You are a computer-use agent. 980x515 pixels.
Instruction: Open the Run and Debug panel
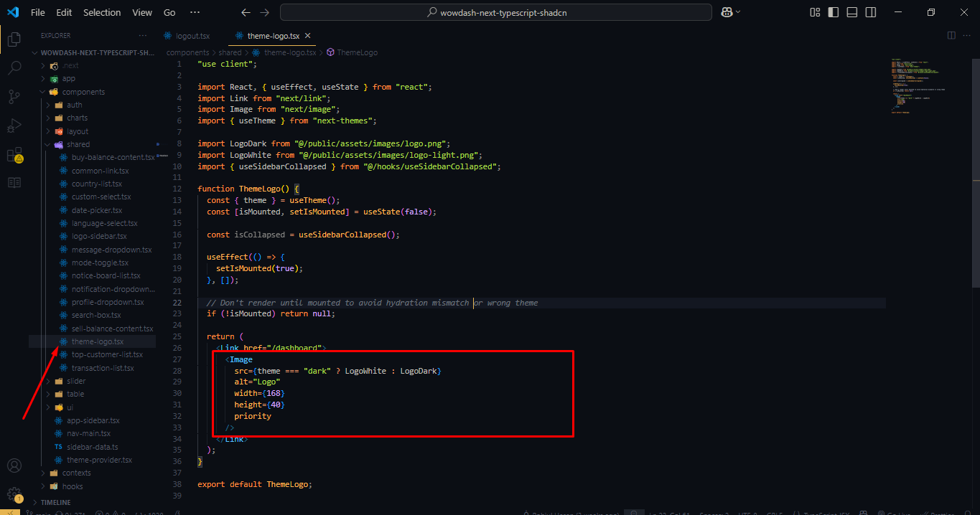(14, 124)
